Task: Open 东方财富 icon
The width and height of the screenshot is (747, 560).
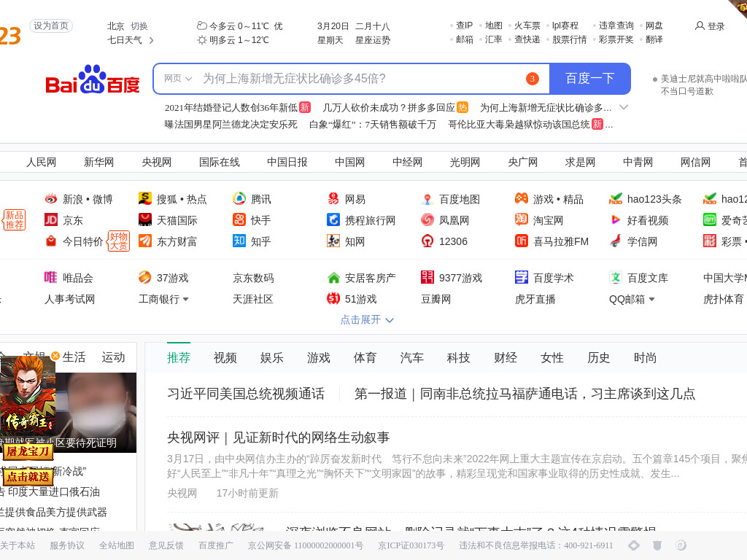Action: (145, 241)
